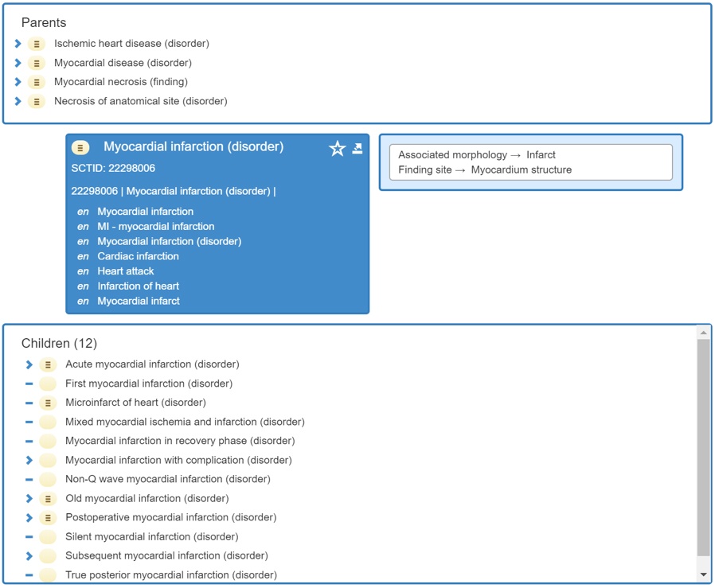This screenshot has width=715, height=588.
Task: Expand Acute myocardial infarction child
Action: click(29, 364)
